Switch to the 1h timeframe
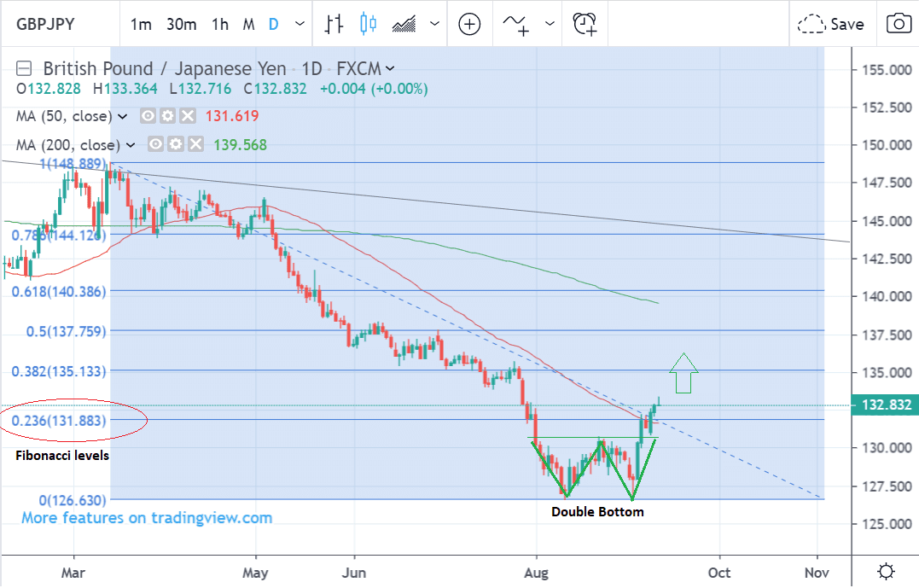Viewport: 919px width, 588px height. 219,24
